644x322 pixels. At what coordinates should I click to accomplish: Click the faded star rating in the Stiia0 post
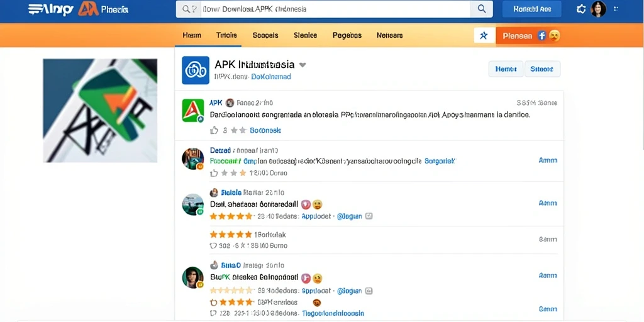(x=231, y=291)
